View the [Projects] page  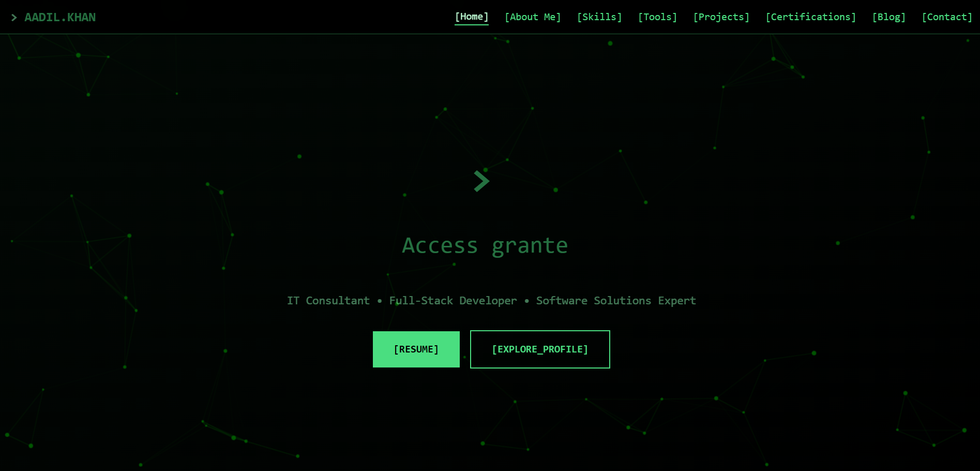721,17
